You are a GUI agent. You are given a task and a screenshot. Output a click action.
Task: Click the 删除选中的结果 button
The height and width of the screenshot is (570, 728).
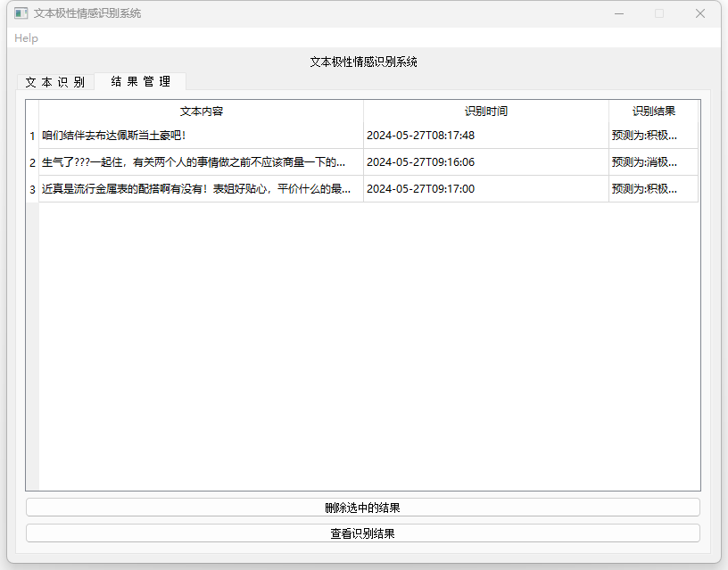(362, 508)
